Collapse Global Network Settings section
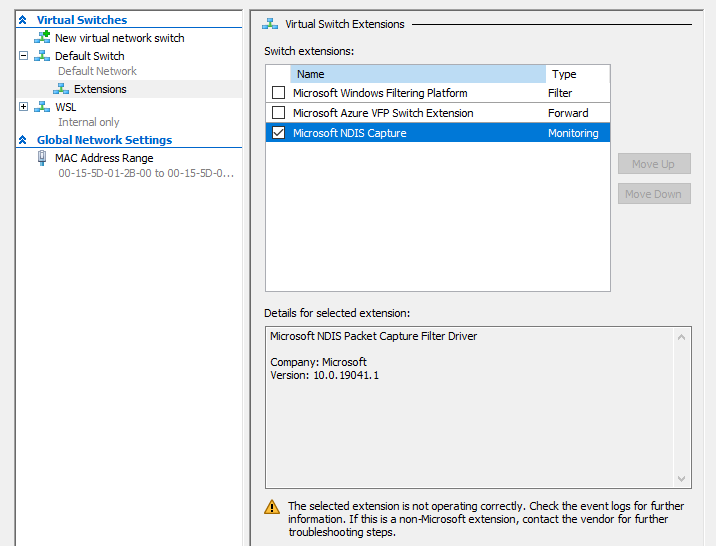The height and width of the screenshot is (546, 716). click(x=23, y=140)
